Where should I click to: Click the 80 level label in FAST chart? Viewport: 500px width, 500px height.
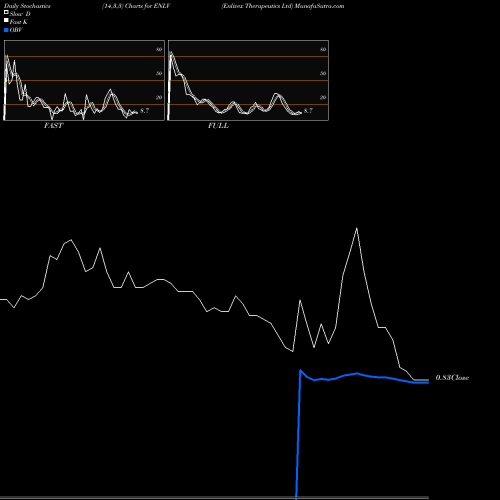point(159,49)
